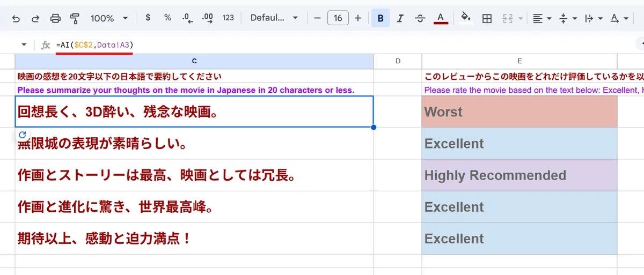Open the Text wrapping dropdown
644x275 pixels.
pyautogui.click(x=594, y=19)
